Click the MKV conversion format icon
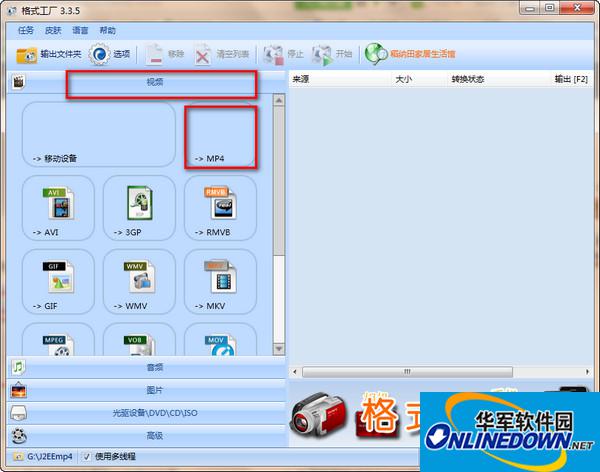Viewport: 600px width, 472px height. (x=220, y=281)
